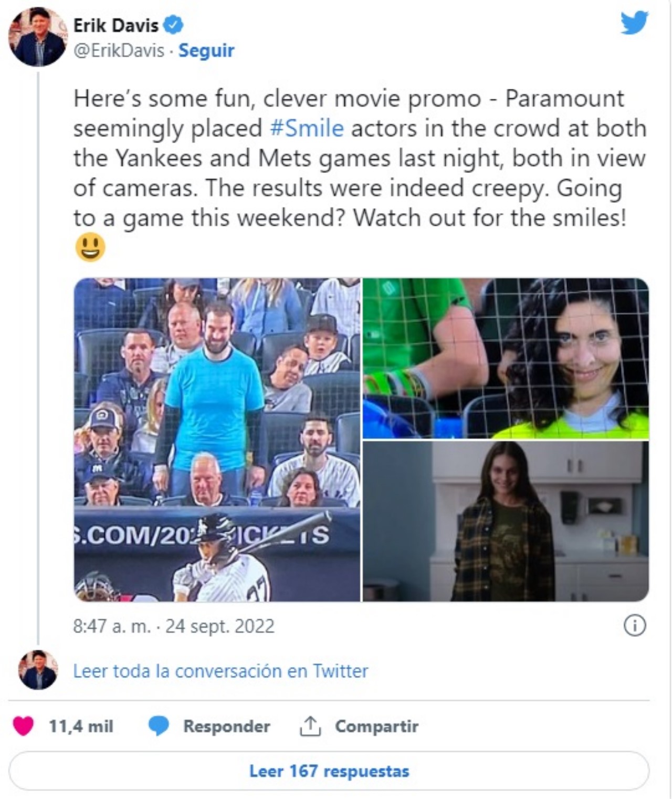Click the blue verified badge
Viewport: 672px width, 799px height.
click(173, 25)
